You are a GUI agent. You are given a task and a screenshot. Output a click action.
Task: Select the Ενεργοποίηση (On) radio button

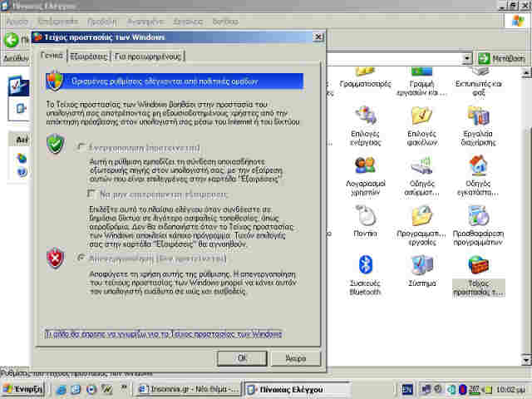coord(81,146)
